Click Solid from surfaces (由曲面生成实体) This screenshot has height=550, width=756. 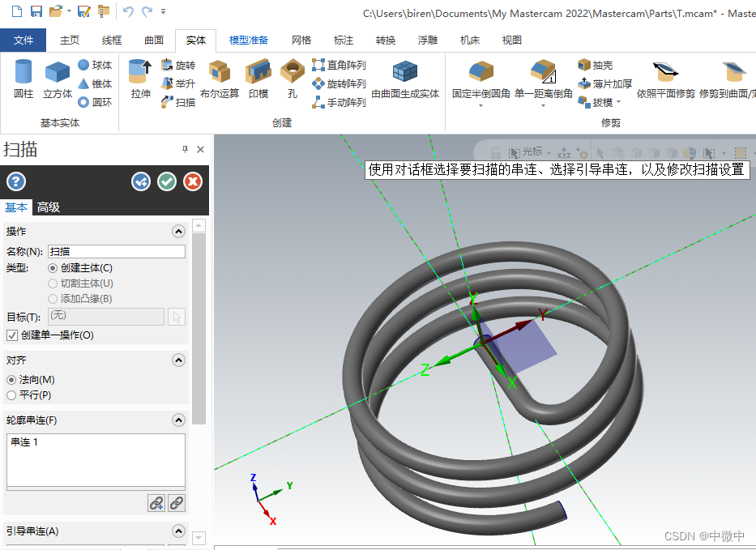(x=405, y=79)
